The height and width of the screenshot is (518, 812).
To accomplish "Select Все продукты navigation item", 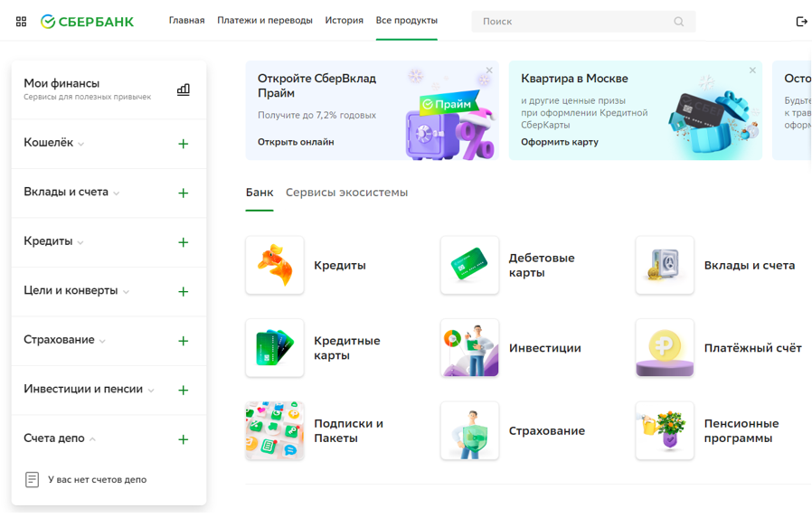I will (x=407, y=20).
